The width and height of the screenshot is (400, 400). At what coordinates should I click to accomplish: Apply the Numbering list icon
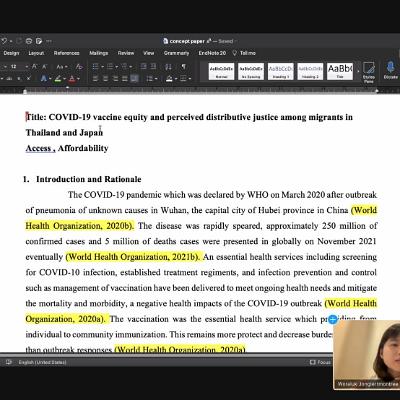pyautogui.click(x=110, y=67)
